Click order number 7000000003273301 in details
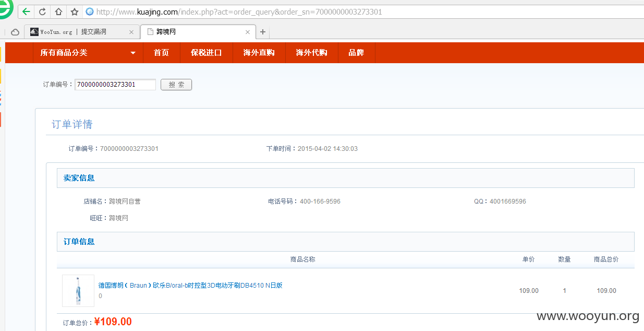 [x=129, y=149]
